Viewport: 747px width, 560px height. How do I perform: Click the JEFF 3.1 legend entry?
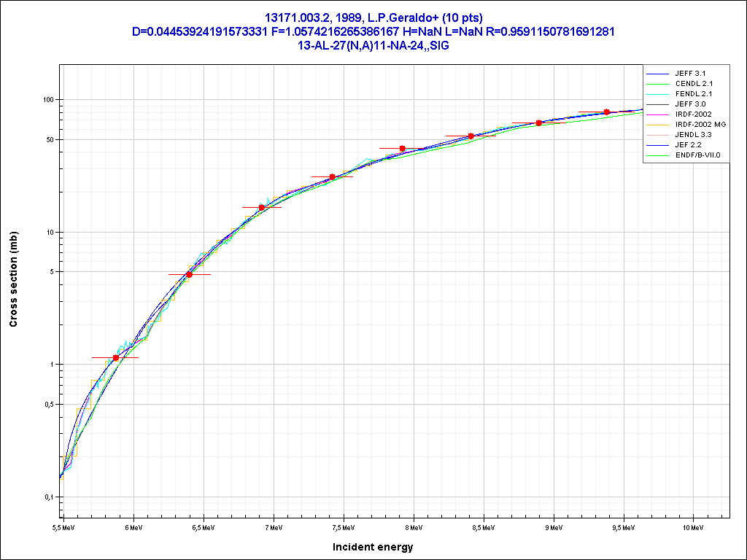point(690,74)
